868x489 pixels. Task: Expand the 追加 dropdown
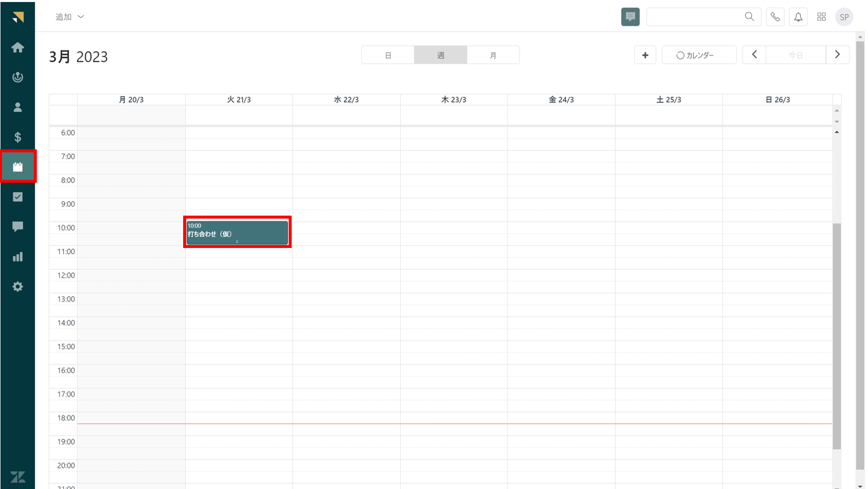tap(69, 16)
